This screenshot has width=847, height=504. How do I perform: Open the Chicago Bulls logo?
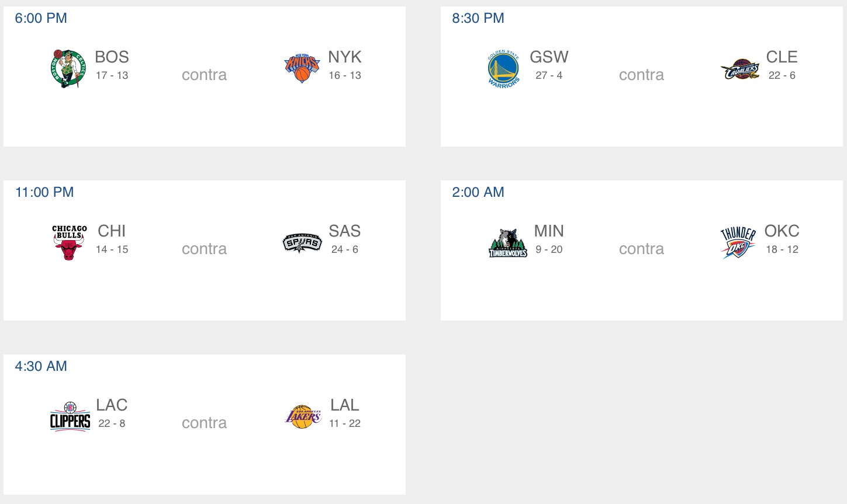[x=69, y=242]
